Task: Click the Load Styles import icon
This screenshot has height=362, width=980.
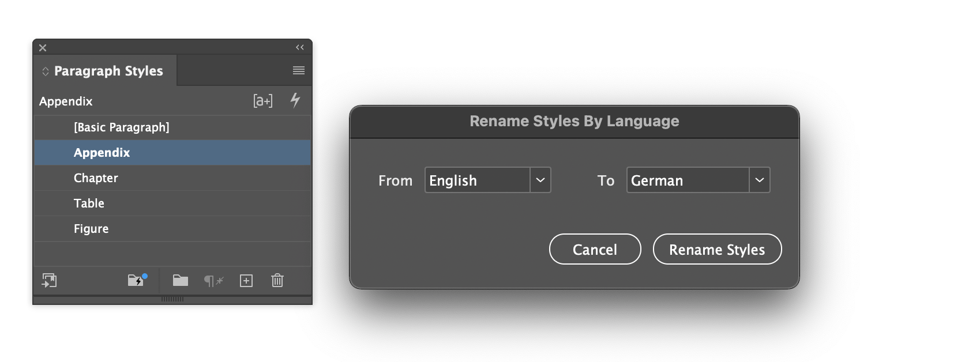Action: [x=49, y=281]
